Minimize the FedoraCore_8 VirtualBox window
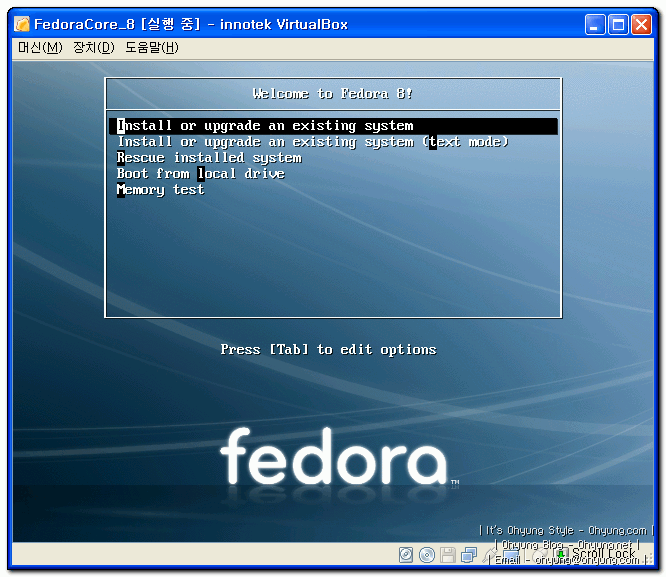The image size is (666, 577). (595, 24)
